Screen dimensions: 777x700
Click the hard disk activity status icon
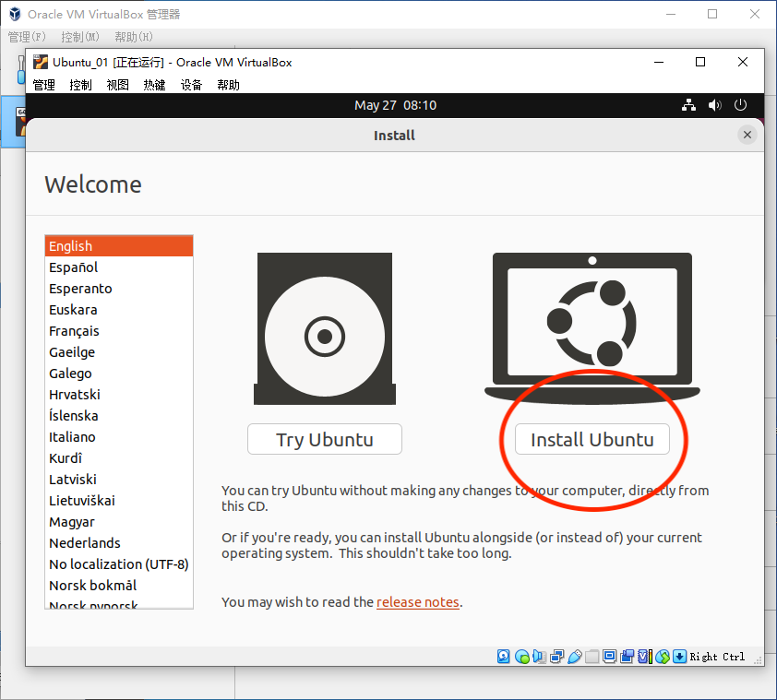coord(504,657)
